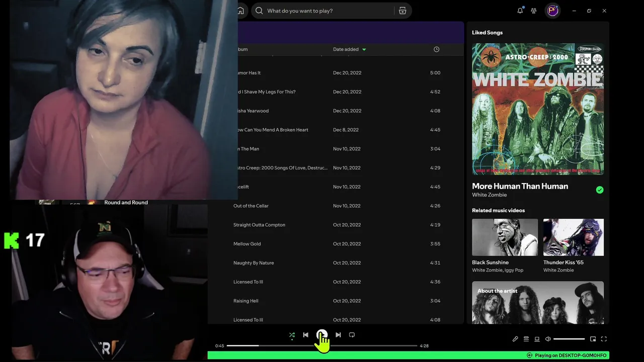Select the Out of the Cellar album row

(x=336, y=206)
